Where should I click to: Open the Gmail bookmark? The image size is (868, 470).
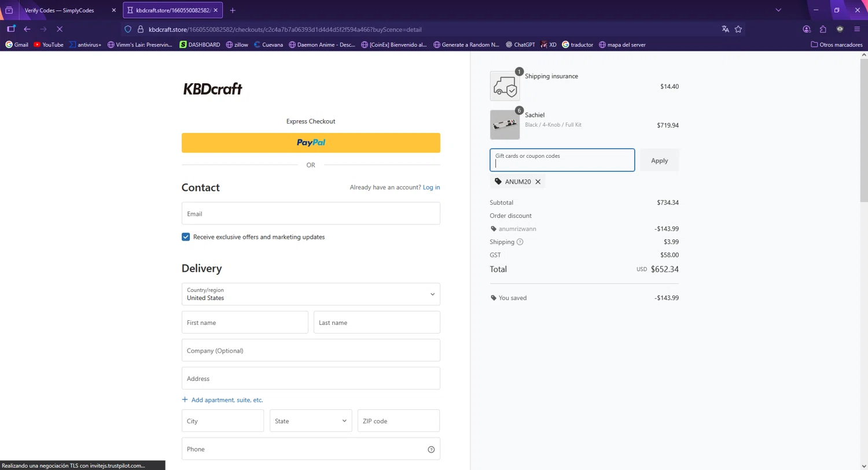click(x=17, y=45)
